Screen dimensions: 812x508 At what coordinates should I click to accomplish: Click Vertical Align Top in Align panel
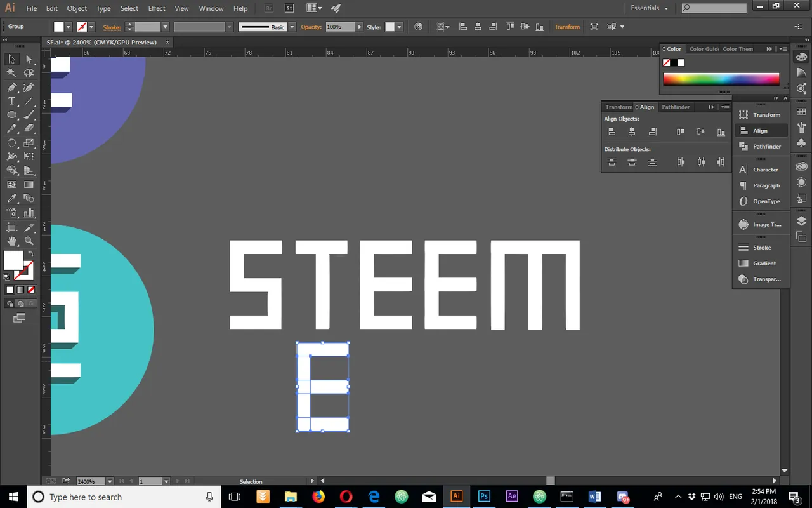680,132
